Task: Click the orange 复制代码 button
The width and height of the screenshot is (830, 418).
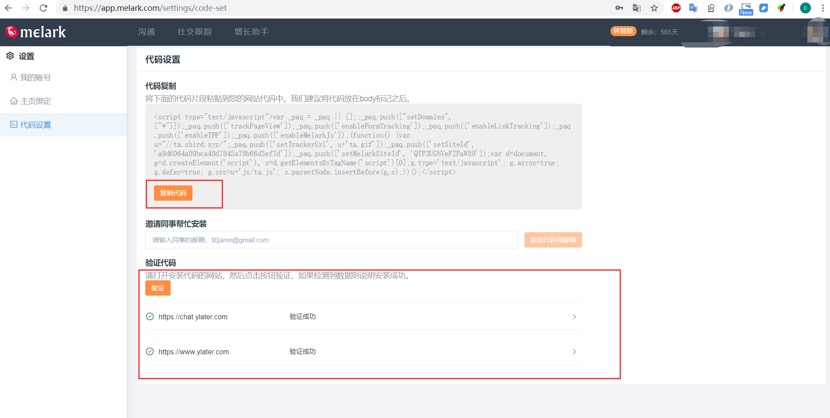Action: pos(173,193)
